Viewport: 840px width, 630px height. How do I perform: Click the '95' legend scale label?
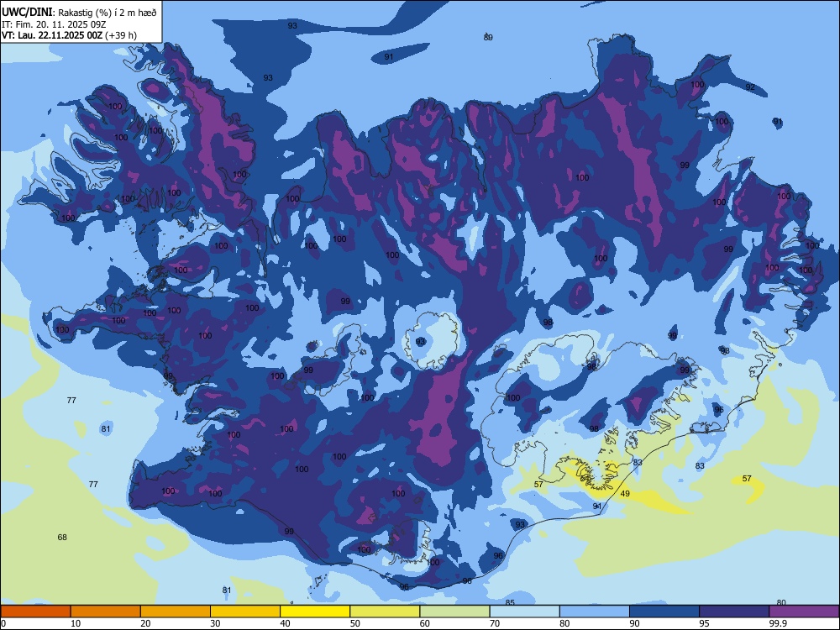(704, 623)
